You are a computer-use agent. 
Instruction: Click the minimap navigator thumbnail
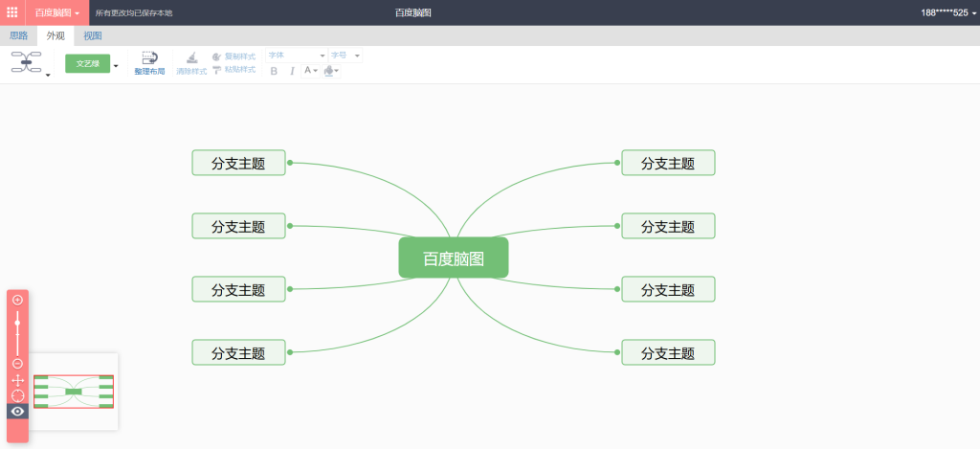[x=74, y=392]
